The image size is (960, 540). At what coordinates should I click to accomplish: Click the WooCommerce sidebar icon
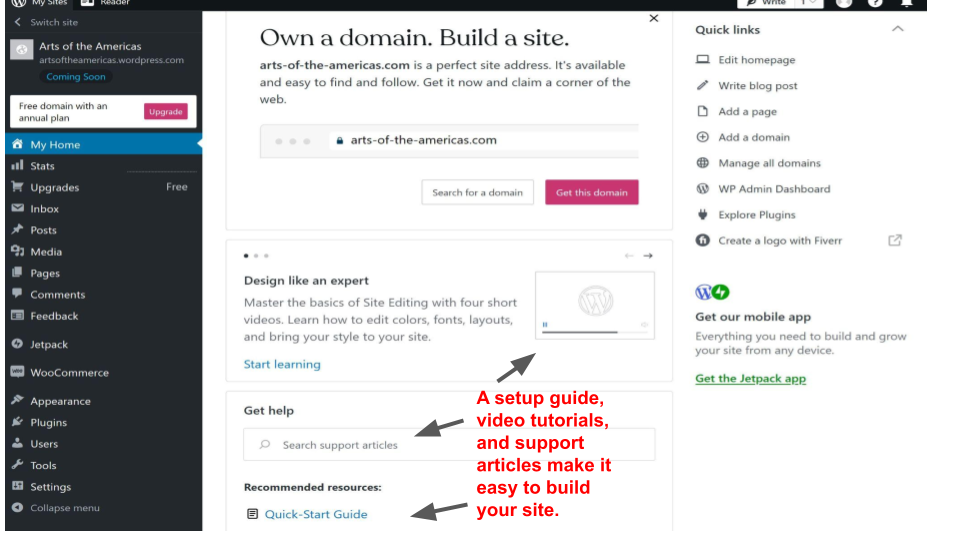click(17, 372)
